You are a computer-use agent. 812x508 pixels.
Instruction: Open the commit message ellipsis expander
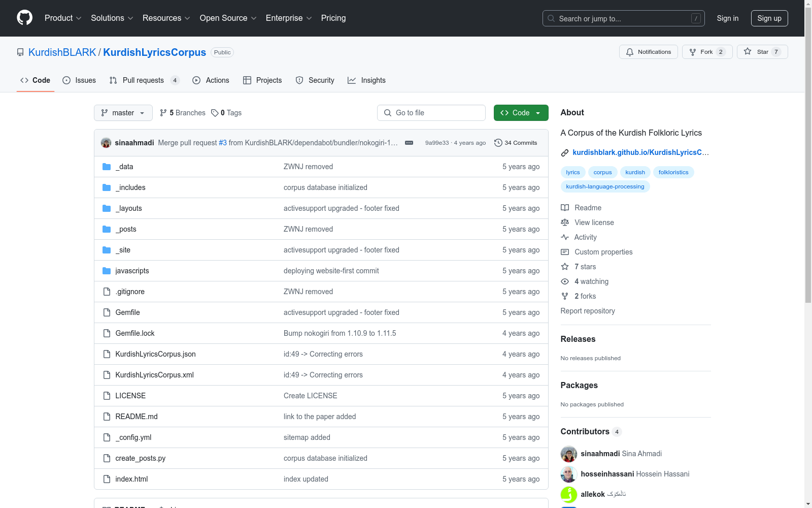[409, 143]
